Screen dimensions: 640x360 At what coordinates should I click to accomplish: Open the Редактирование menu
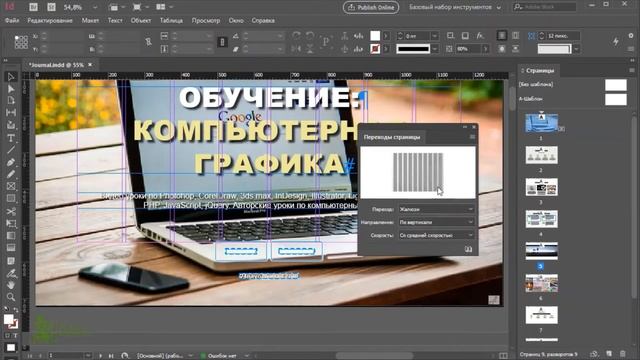click(x=50, y=20)
